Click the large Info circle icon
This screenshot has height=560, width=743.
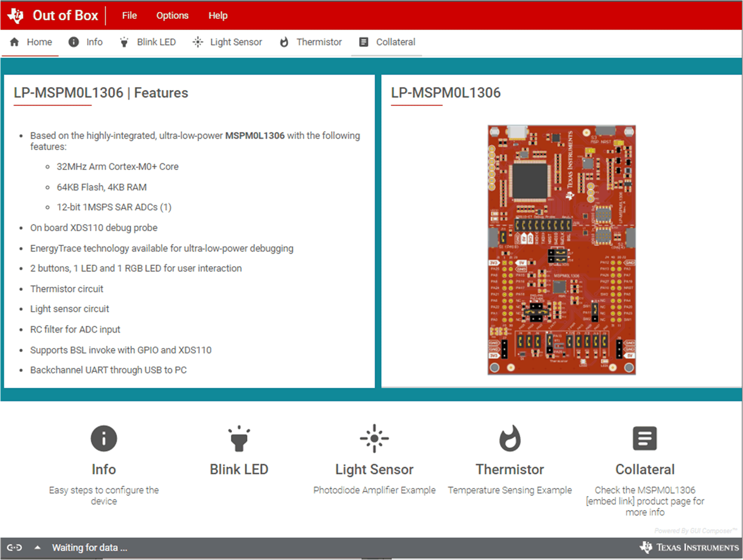click(x=104, y=438)
